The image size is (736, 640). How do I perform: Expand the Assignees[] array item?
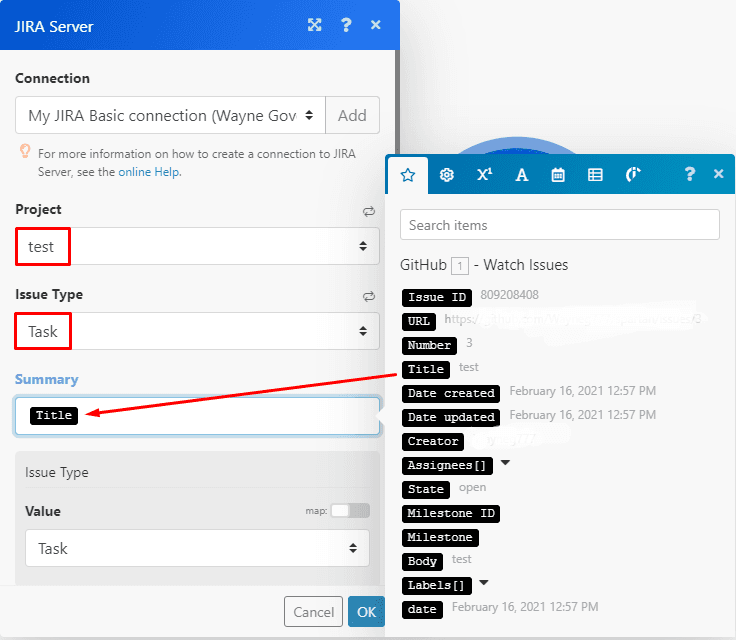click(505, 464)
